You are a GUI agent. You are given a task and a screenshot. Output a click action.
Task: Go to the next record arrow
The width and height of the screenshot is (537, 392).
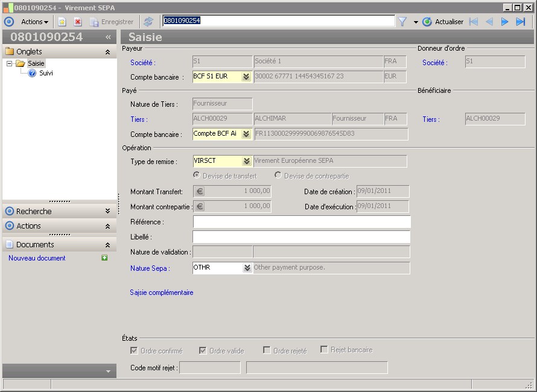504,22
